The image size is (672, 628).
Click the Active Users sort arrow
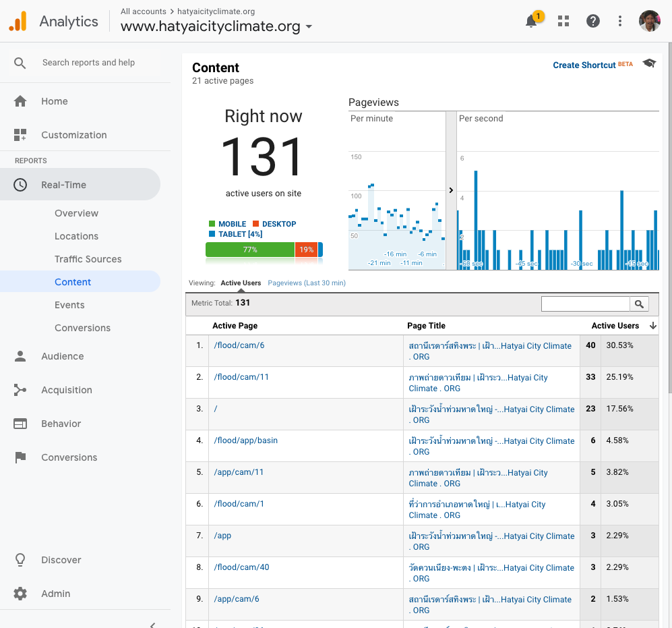652,326
